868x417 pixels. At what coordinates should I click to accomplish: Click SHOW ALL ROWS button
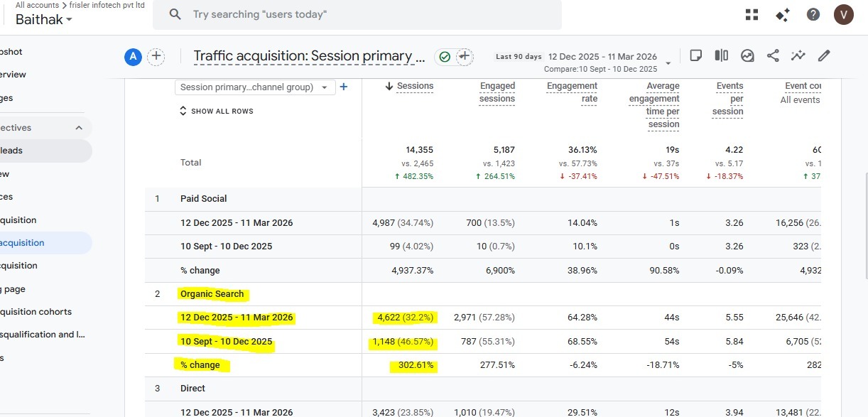pyautogui.click(x=216, y=112)
